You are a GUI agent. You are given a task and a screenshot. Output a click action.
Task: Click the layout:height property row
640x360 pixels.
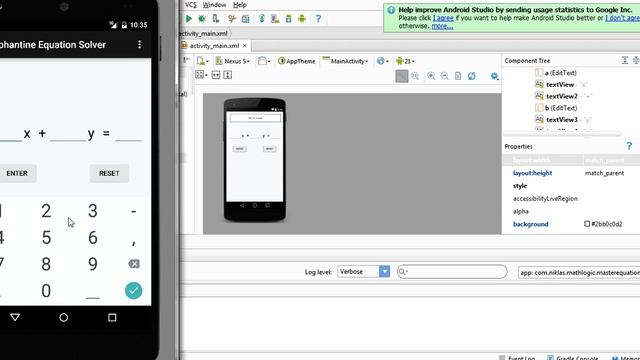click(x=571, y=173)
